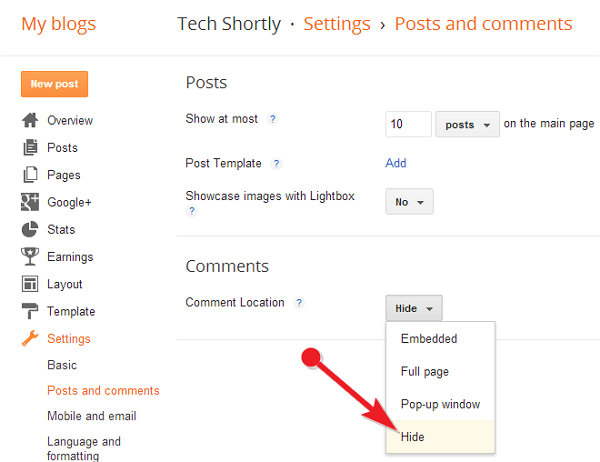This screenshot has width=600, height=462.
Task: Click the Template paint roller icon
Action: click(x=30, y=311)
